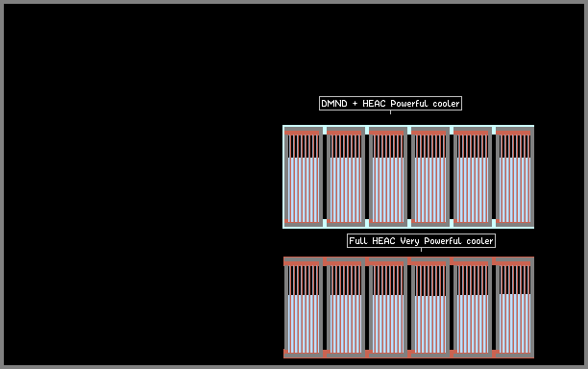This screenshot has height=369, width=588.
Task: Select first cooler unit in DMND + HEAC row
Action: point(304,177)
